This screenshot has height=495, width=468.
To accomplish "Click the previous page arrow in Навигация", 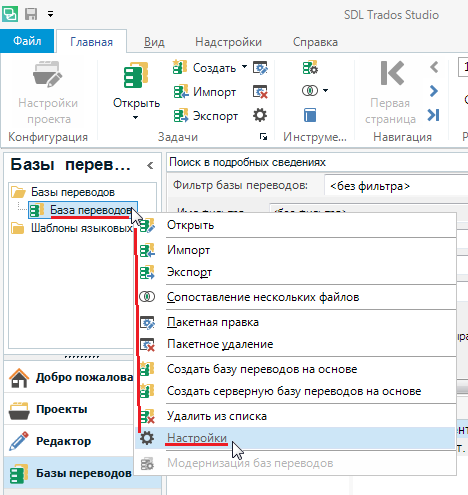I will [434, 68].
